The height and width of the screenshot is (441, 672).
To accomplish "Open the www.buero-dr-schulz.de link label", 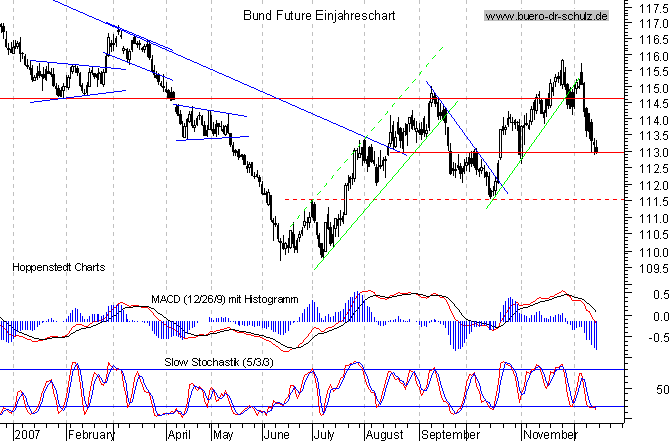I will tap(546, 16).
